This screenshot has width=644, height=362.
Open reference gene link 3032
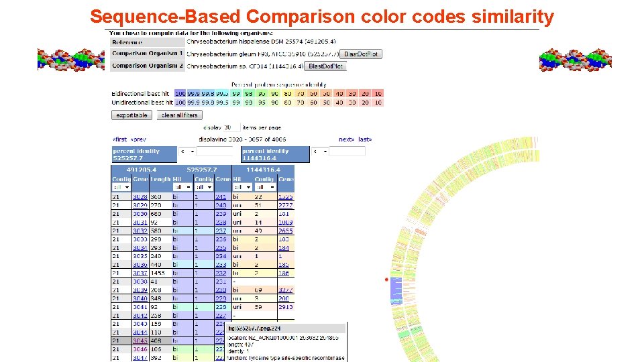[x=140, y=231]
